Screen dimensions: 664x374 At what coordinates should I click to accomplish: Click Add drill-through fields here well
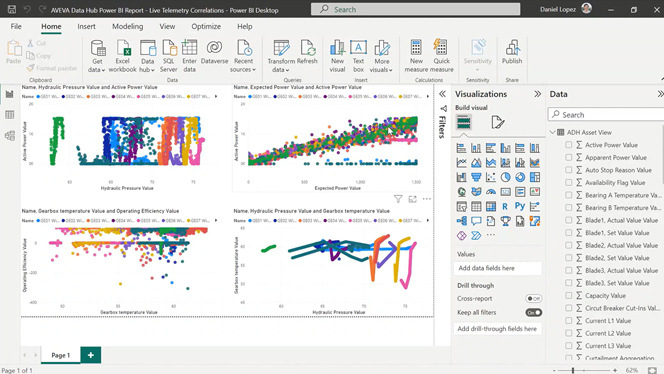[498, 329]
